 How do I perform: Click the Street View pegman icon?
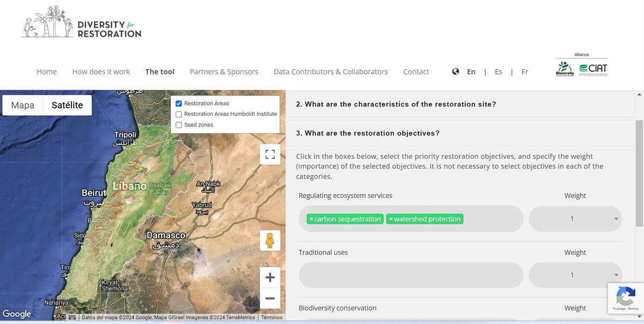[270, 240]
